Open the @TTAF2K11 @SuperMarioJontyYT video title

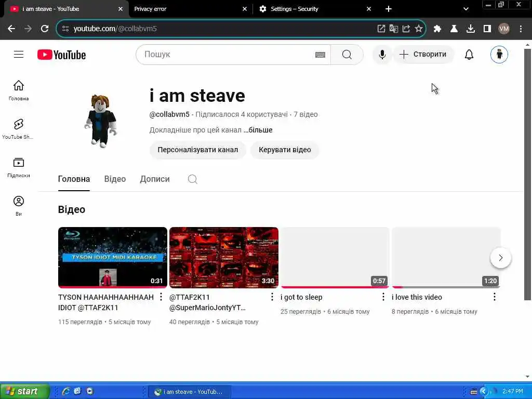pyautogui.click(x=207, y=302)
